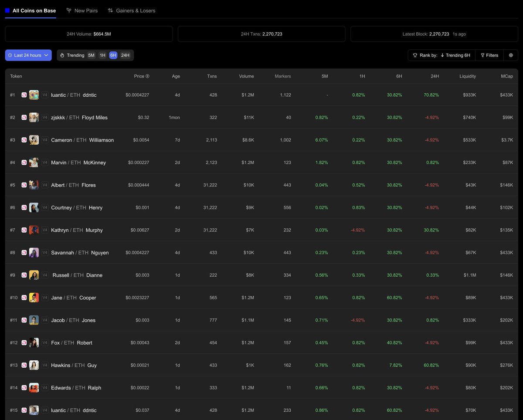Viewport: 523px width, 420px height.
Task: Open the Edwards token avatar image
Action: click(x=34, y=388)
